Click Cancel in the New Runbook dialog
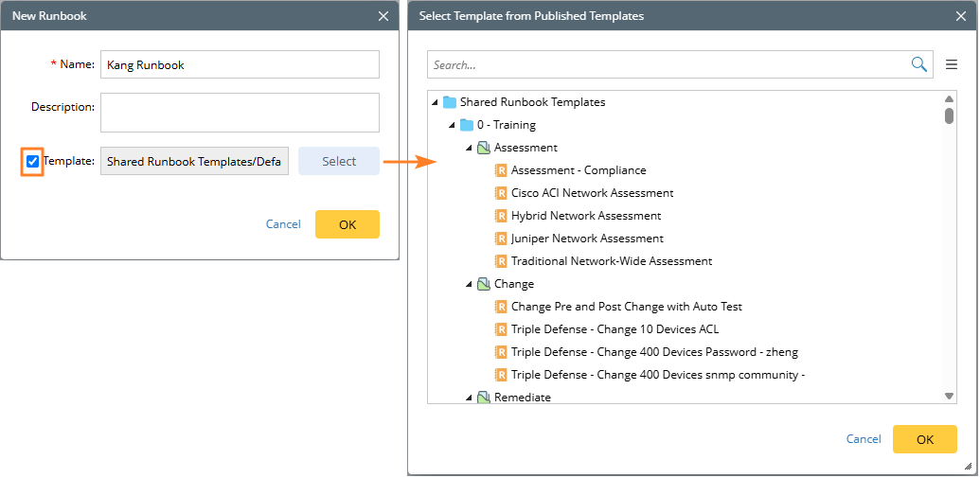 [283, 224]
